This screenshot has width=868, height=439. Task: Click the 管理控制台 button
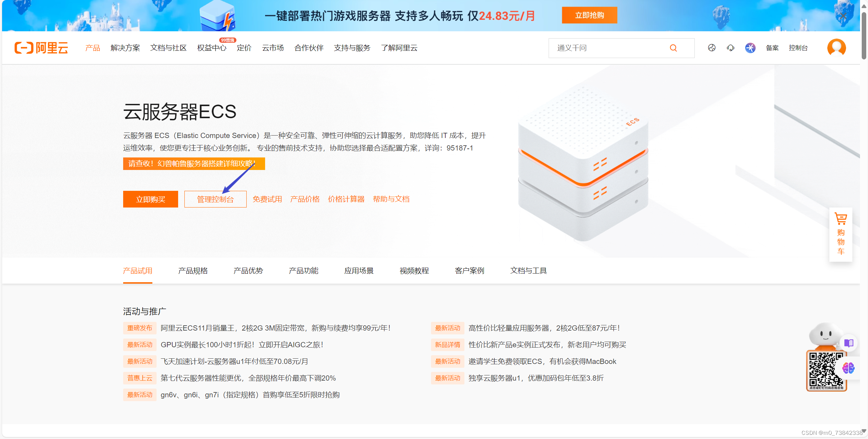tap(215, 199)
